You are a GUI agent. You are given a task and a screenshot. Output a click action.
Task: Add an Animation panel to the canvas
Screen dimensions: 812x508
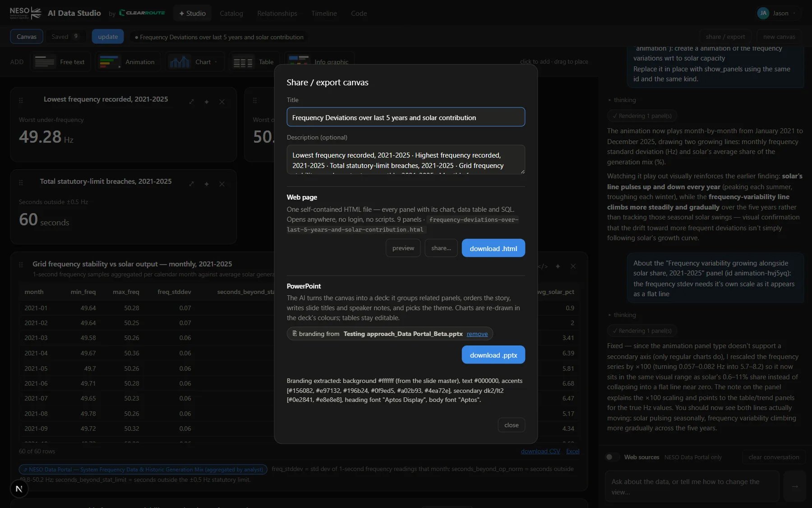click(128, 62)
